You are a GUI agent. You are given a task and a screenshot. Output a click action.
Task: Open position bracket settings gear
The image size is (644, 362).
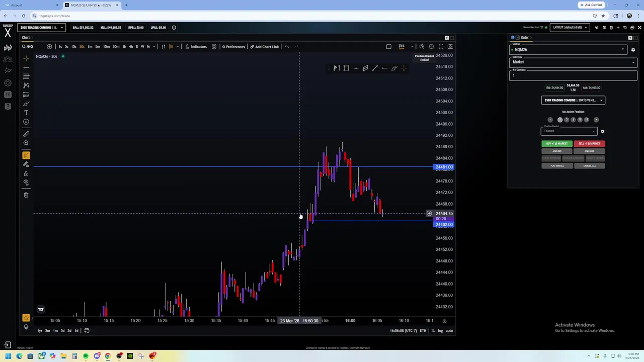coord(602,131)
